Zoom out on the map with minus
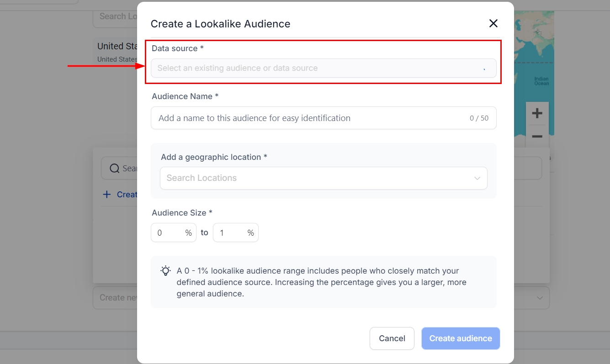 [x=537, y=137]
